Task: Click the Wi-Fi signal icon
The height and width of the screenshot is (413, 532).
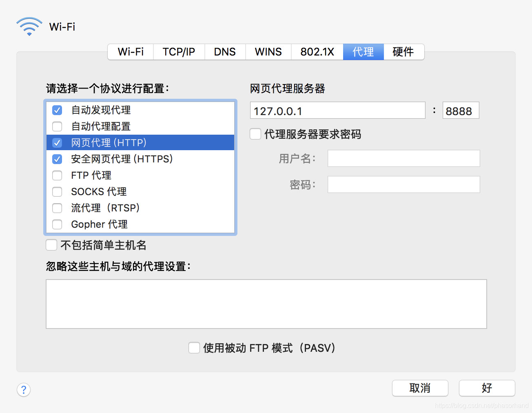Action: tap(29, 27)
